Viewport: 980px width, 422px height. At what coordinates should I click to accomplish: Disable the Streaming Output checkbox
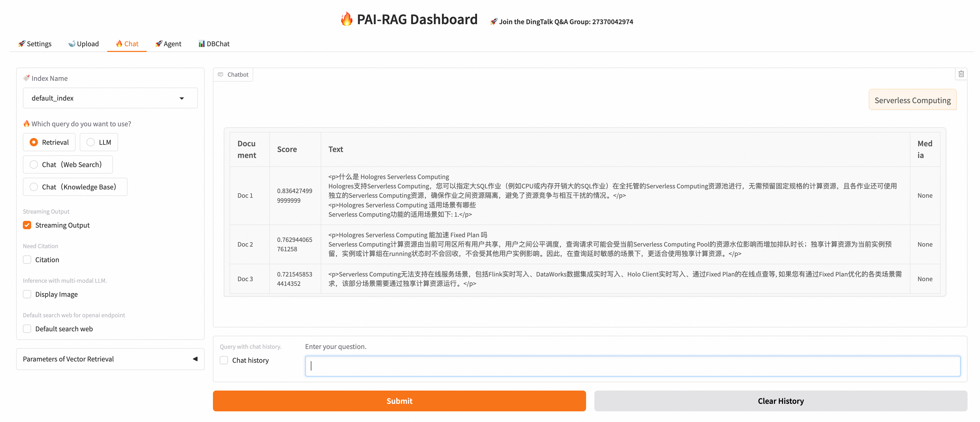pyautogui.click(x=27, y=225)
